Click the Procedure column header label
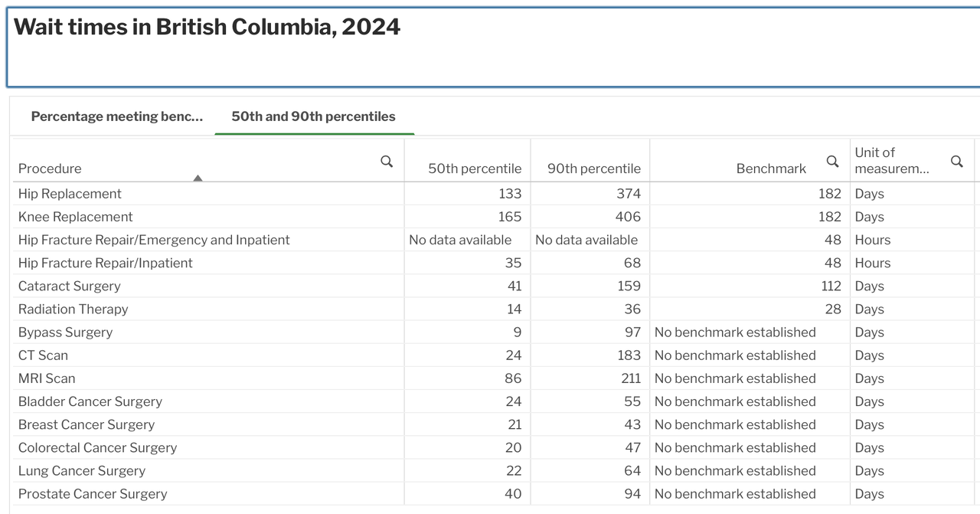 (x=50, y=169)
